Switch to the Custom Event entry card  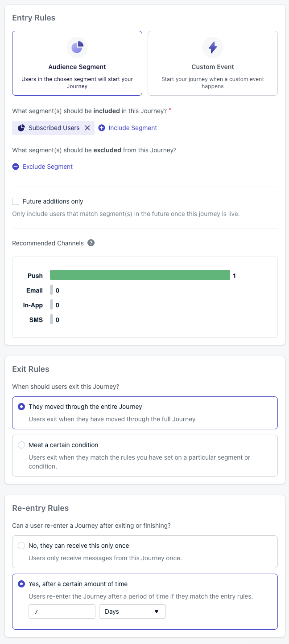(213, 63)
